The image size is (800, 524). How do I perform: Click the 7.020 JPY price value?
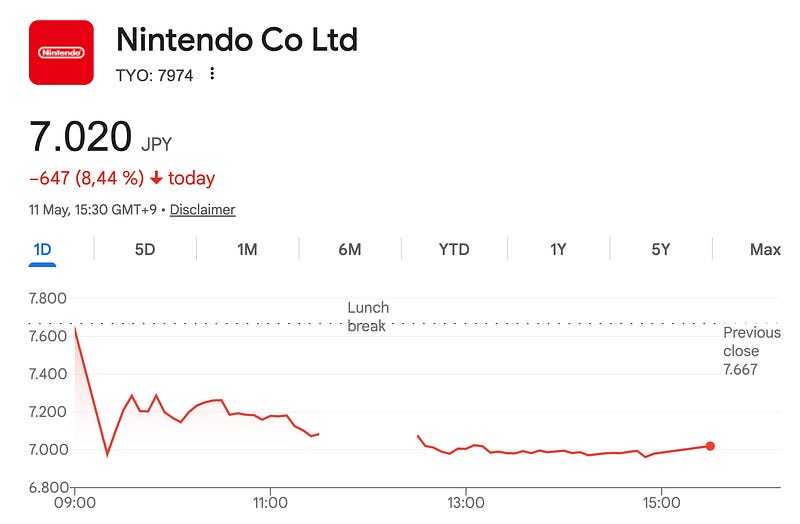click(101, 137)
